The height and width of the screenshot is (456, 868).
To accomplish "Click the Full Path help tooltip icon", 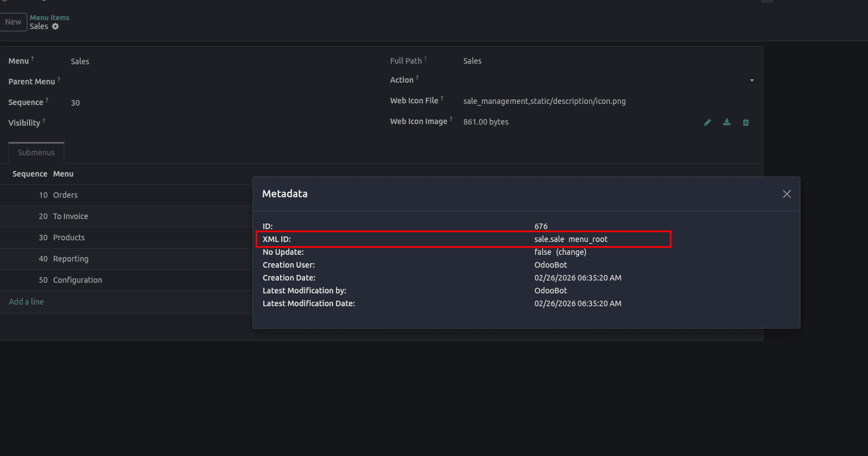I will 426,58.
